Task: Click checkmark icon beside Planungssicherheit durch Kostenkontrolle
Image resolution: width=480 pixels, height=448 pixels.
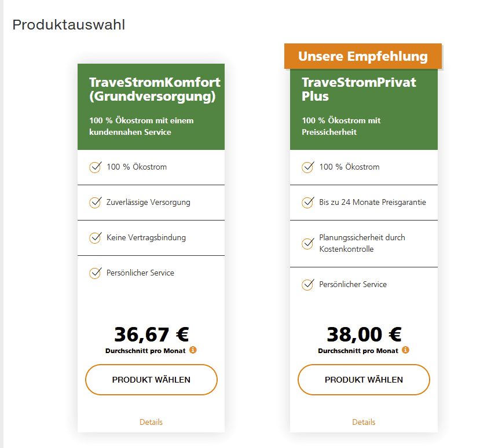Action: pos(308,244)
